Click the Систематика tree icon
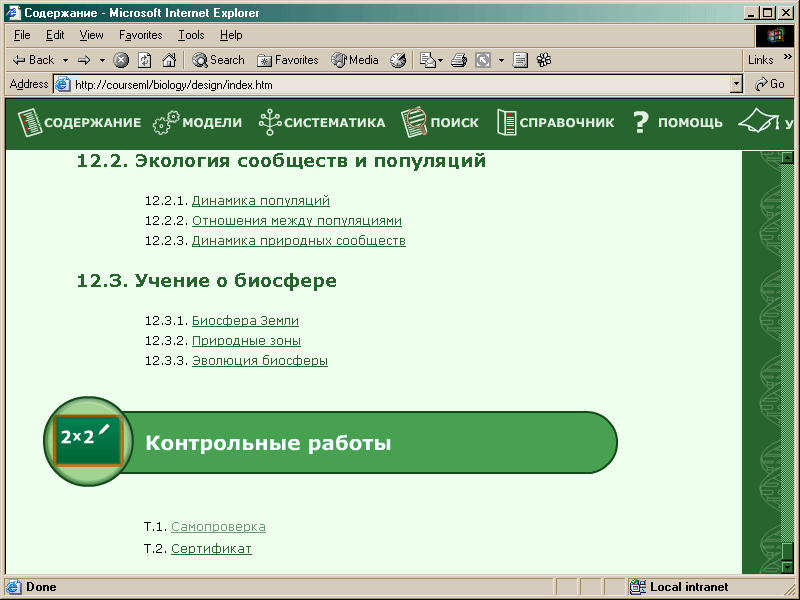This screenshot has width=800, height=600. point(269,123)
